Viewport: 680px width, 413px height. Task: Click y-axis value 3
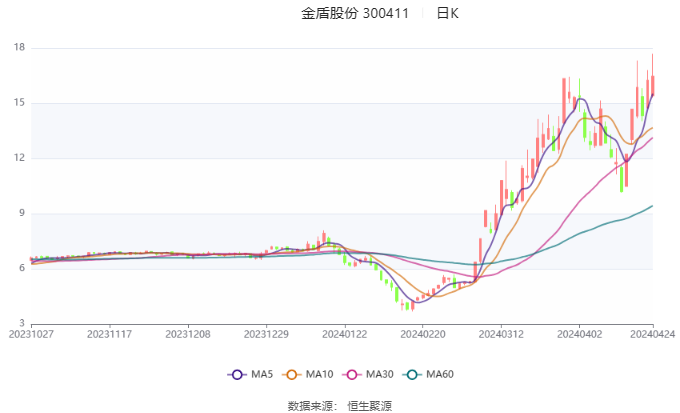[22, 323]
